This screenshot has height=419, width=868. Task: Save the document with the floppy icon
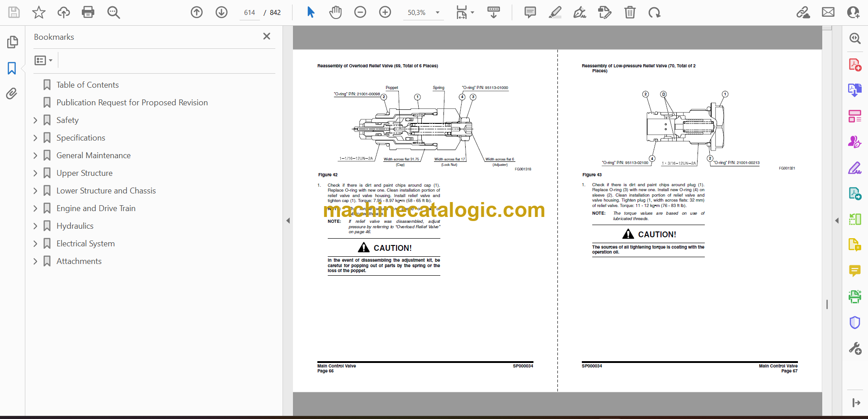[x=14, y=12]
